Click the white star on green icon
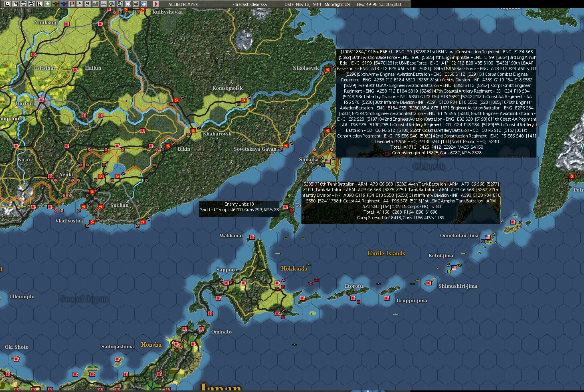584x392 pixels. pyautogui.click(x=47, y=4)
